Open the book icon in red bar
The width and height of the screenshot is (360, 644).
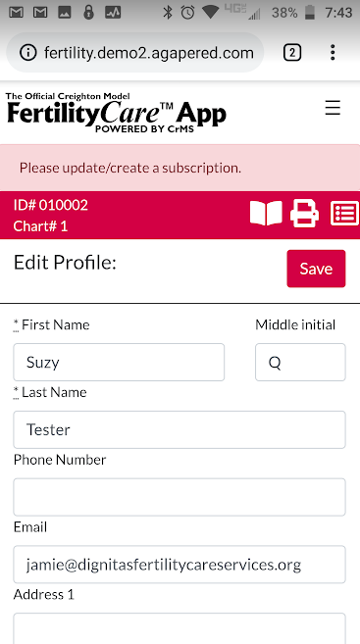click(x=266, y=213)
